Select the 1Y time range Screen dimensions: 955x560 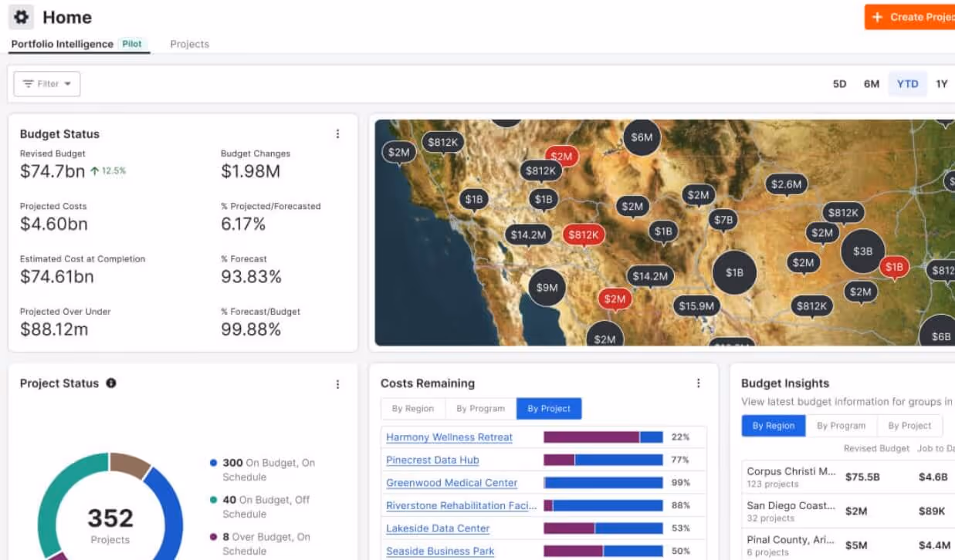click(941, 83)
